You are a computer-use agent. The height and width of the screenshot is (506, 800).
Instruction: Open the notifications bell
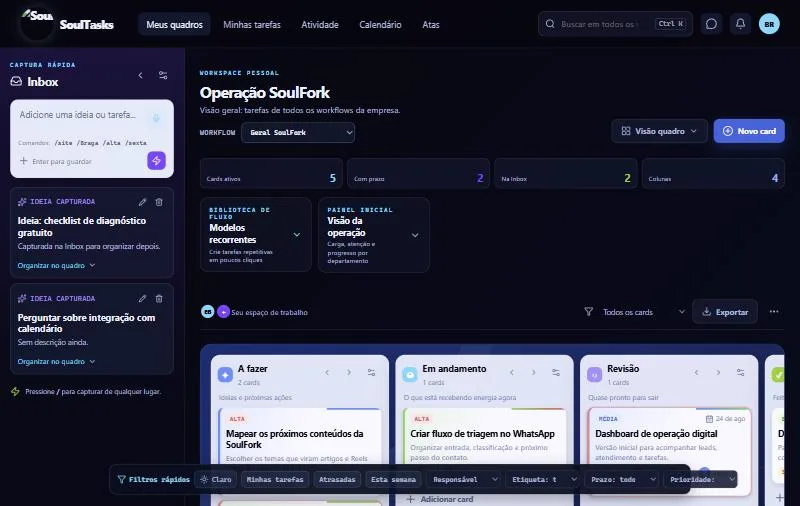tap(740, 24)
